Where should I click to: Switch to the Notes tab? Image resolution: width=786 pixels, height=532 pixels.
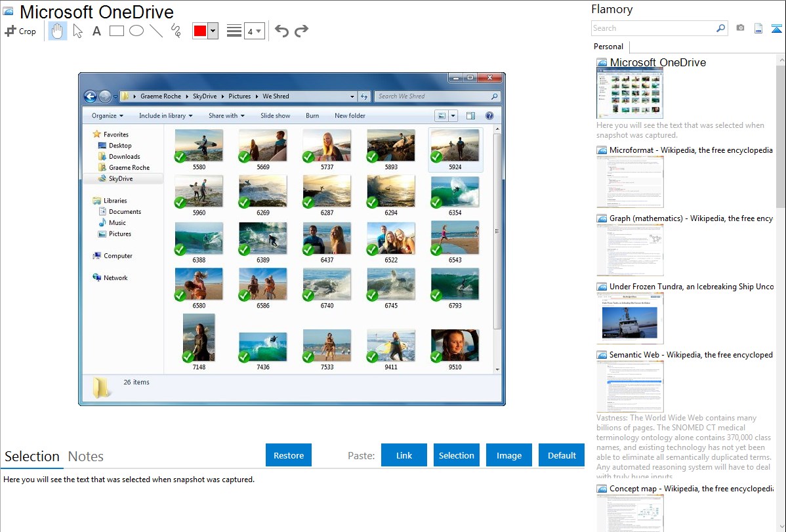86,457
